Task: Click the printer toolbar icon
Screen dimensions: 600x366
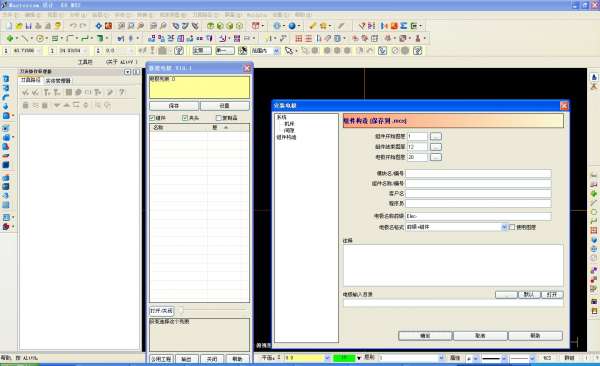Action: coord(38,26)
